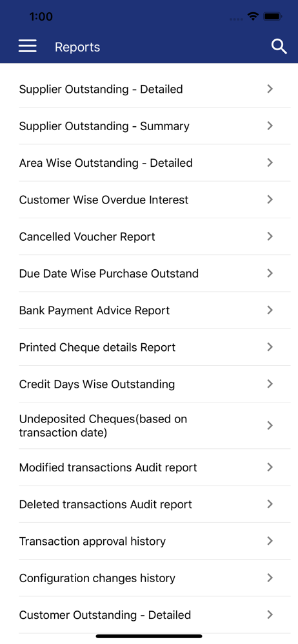The width and height of the screenshot is (298, 644).
Task: Expand Credit Days Wise Outstanding chevron
Action: tap(270, 384)
